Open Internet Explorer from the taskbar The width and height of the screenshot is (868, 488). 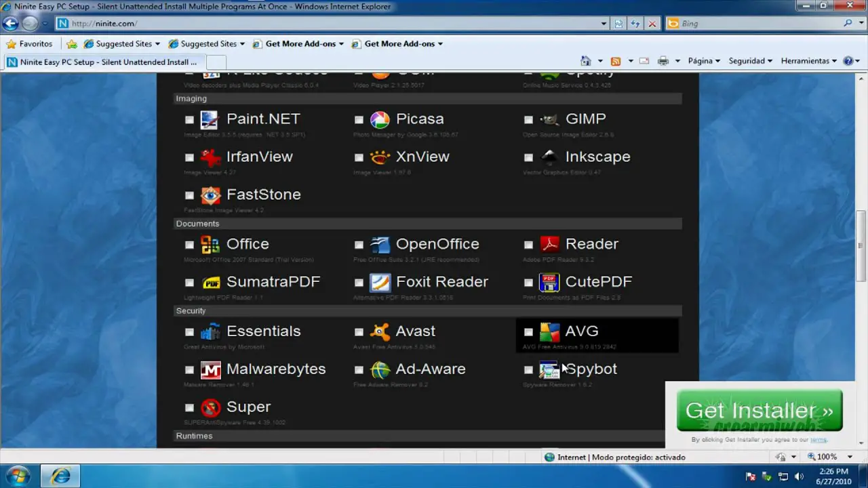(x=60, y=476)
